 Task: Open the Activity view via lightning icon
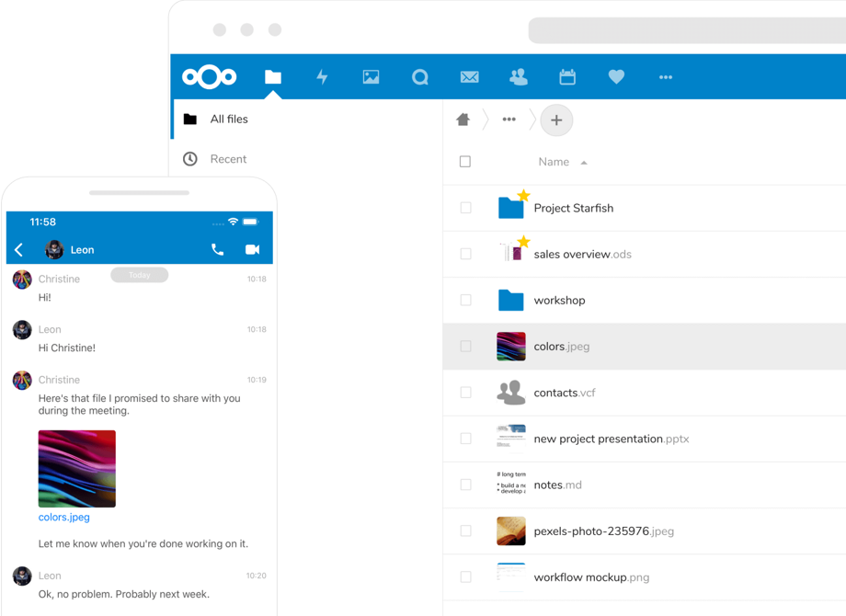(x=322, y=77)
